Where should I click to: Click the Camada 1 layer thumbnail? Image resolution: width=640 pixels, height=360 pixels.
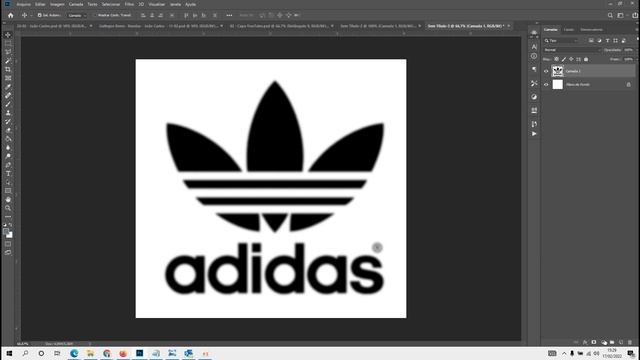click(x=558, y=71)
